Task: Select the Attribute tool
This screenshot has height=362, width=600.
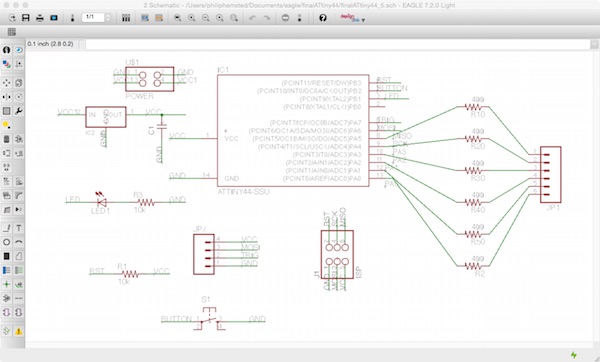Action: click(7, 298)
